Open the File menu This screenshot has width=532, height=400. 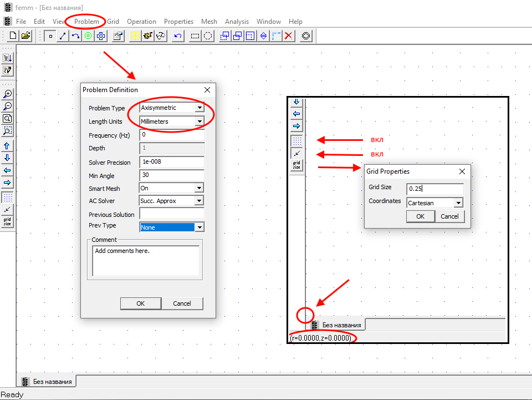click(21, 22)
